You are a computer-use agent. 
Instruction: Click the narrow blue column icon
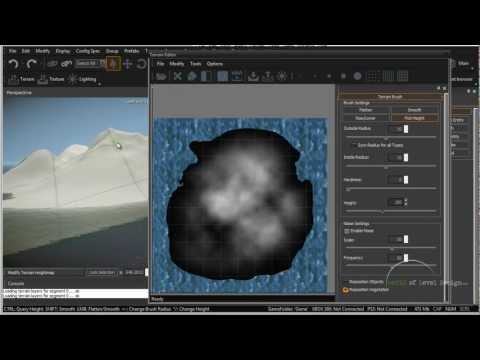pos(206,76)
